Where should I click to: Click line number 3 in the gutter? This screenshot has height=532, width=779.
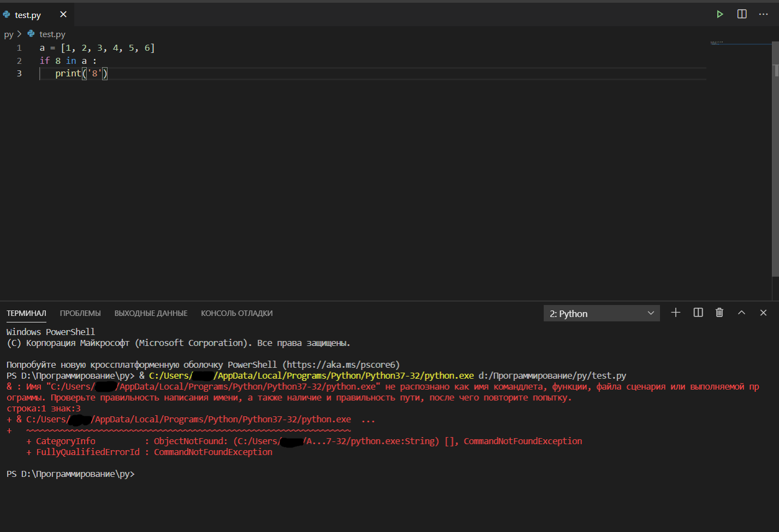tap(19, 73)
